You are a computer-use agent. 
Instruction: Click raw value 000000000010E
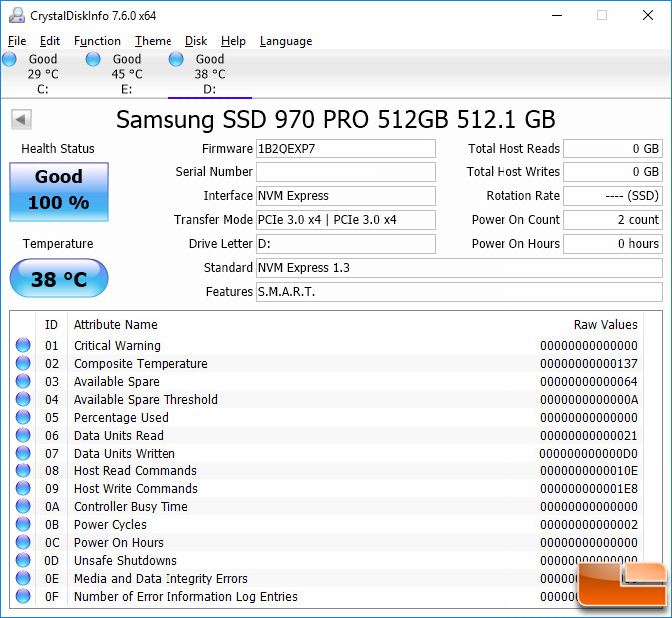589,471
